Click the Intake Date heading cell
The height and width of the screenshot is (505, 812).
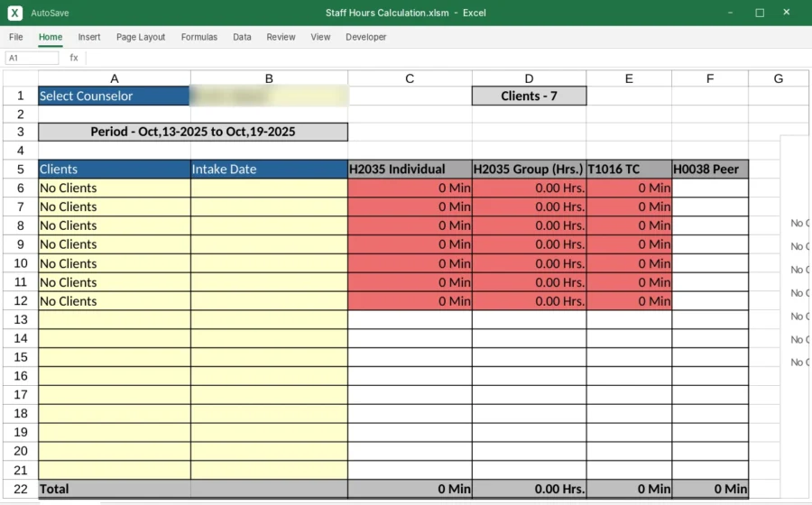[x=269, y=170]
